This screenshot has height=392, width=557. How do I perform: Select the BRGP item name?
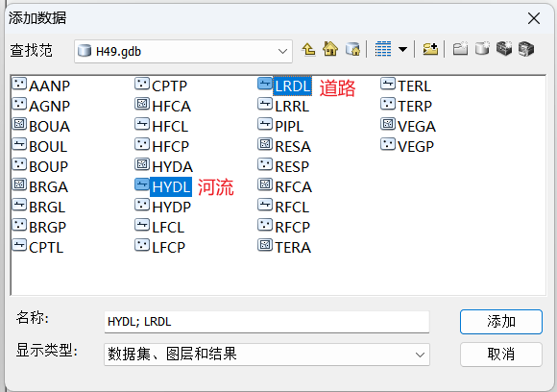[x=48, y=228]
